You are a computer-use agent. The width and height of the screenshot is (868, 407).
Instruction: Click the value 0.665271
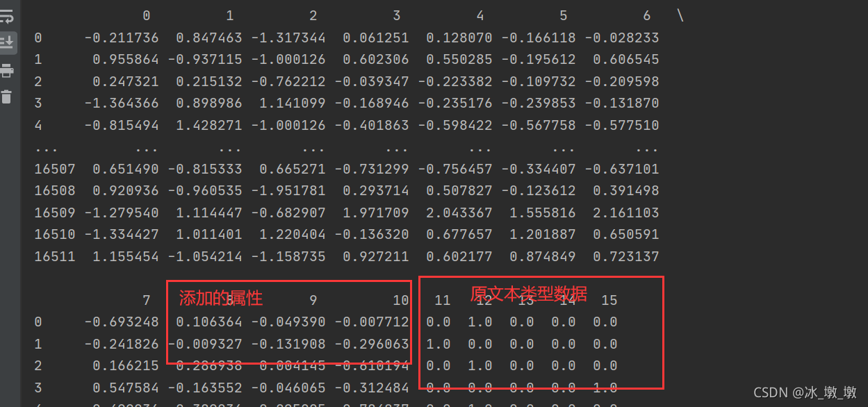[x=293, y=169]
